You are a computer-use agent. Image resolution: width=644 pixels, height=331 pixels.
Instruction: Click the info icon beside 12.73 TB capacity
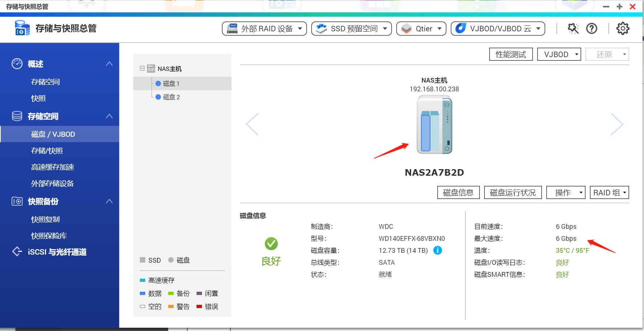click(438, 250)
